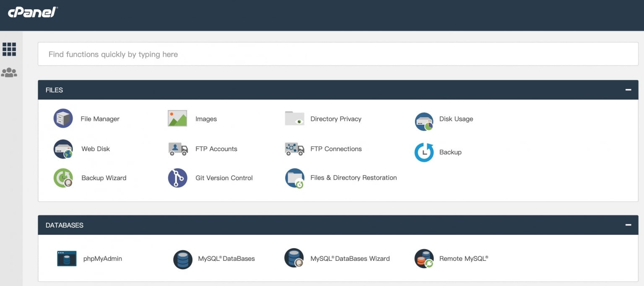644x286 pixels.
Task: Open the grid home icon in sidebar
Action: 9,49
